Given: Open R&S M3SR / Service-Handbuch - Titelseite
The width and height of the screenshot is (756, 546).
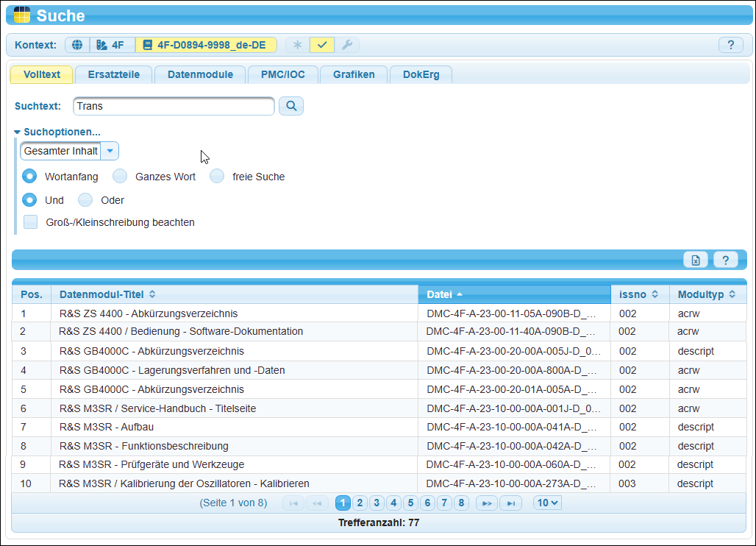Looking at the screenshot, I should click(379, 408).
